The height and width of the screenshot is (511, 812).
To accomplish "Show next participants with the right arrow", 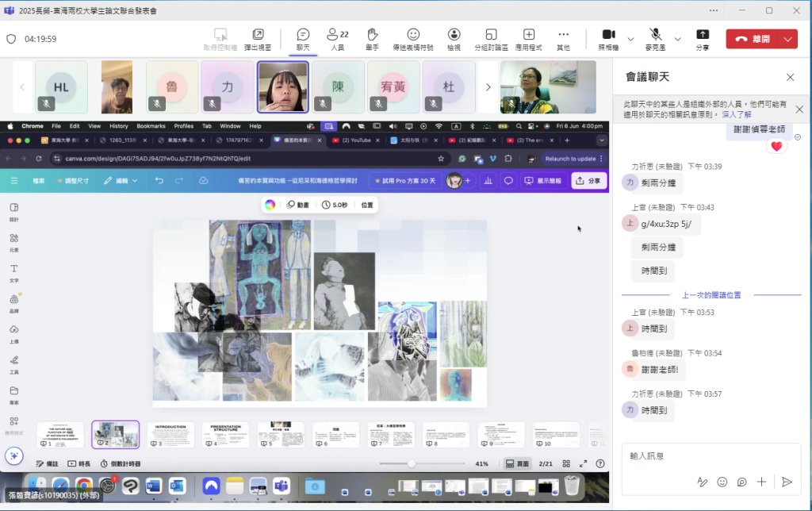I will tap(488, 87).
